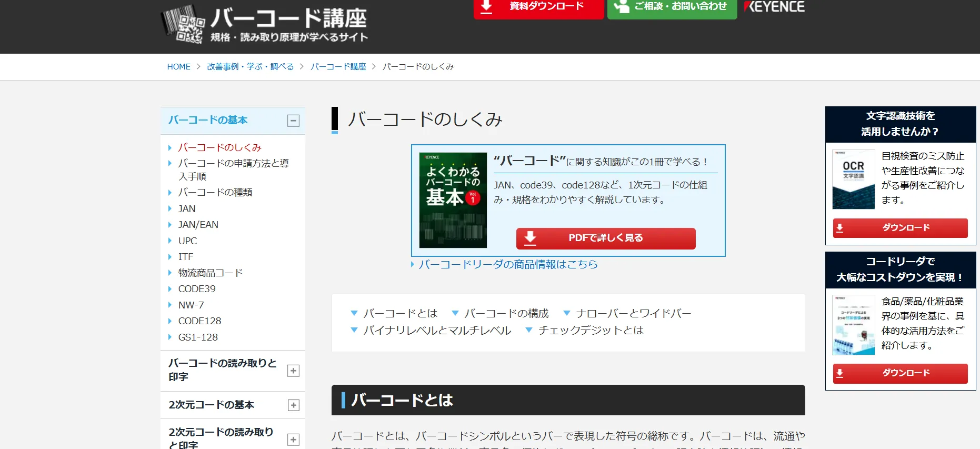Screen dimensions: 980x449
Task: Jump to チェックデジットとは anchor
Action: tap(591, 330)
